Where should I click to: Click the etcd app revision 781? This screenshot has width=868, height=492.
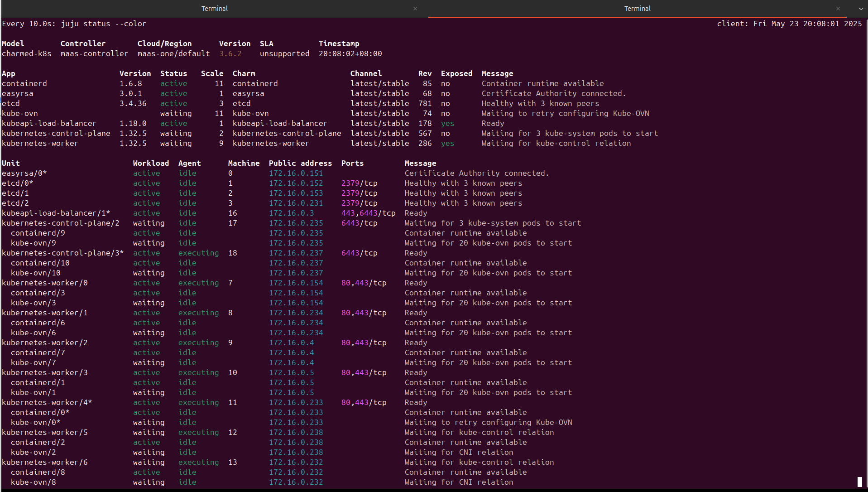pos(425,103)
